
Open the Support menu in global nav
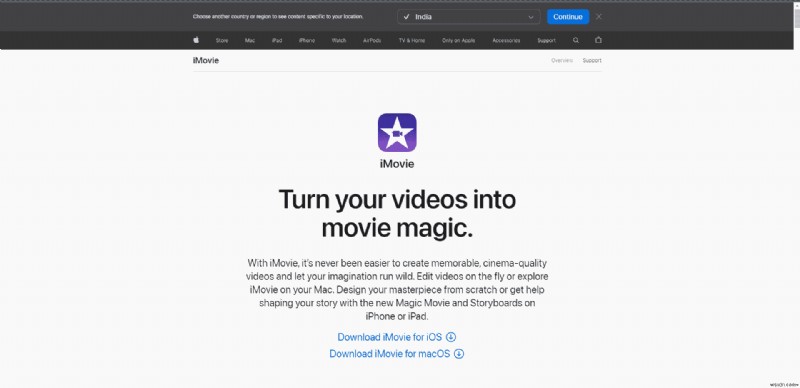546,40
